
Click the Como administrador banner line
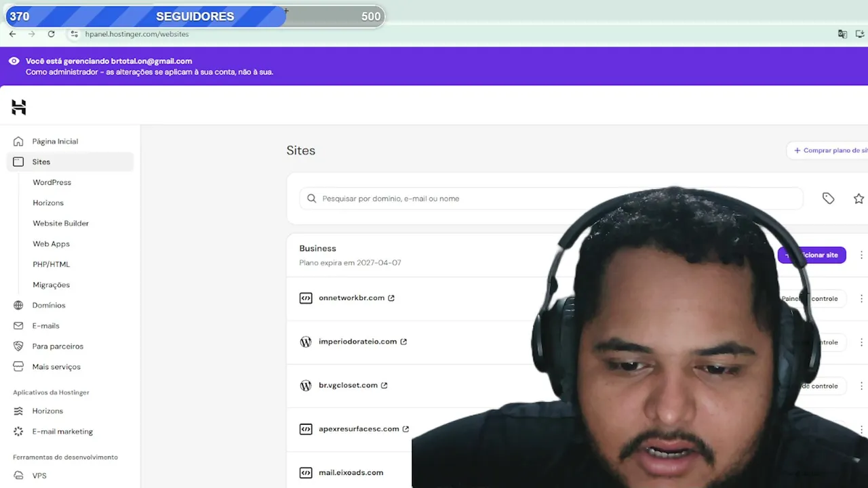coord(149,72)
